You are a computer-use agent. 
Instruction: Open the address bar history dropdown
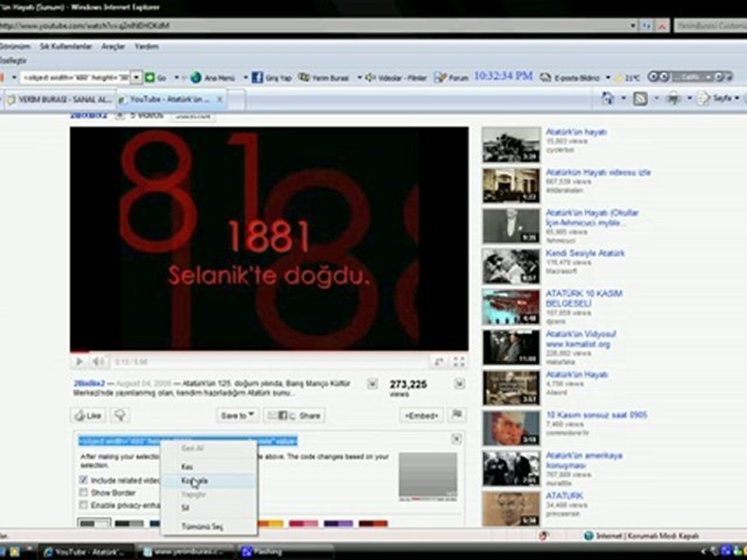pyautogui.click(x=633, y=26)
